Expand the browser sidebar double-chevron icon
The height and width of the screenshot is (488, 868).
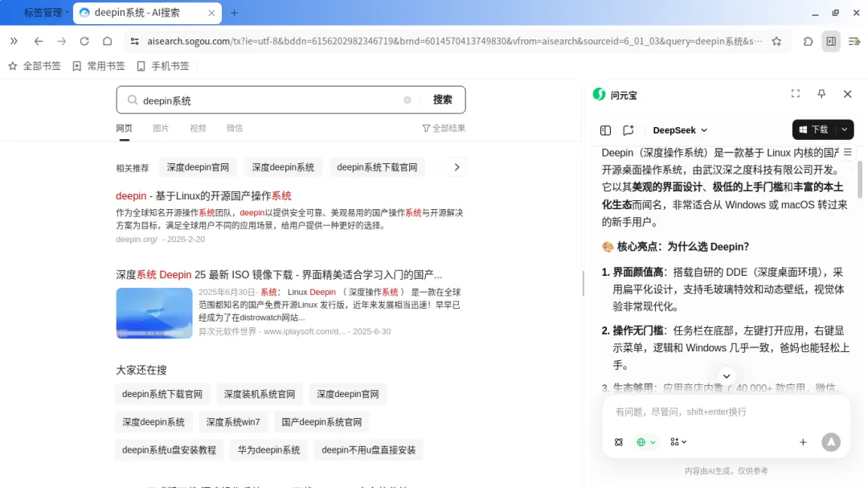14,41
